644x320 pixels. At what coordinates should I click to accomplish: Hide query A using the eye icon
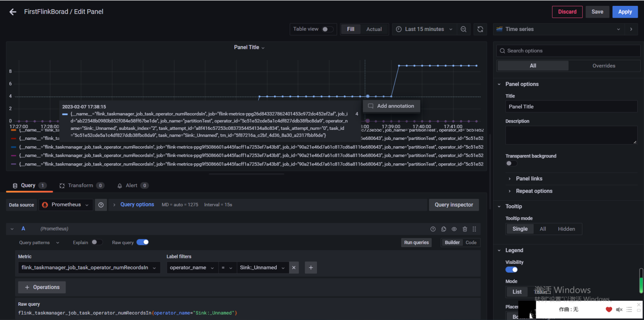(454, 229)
